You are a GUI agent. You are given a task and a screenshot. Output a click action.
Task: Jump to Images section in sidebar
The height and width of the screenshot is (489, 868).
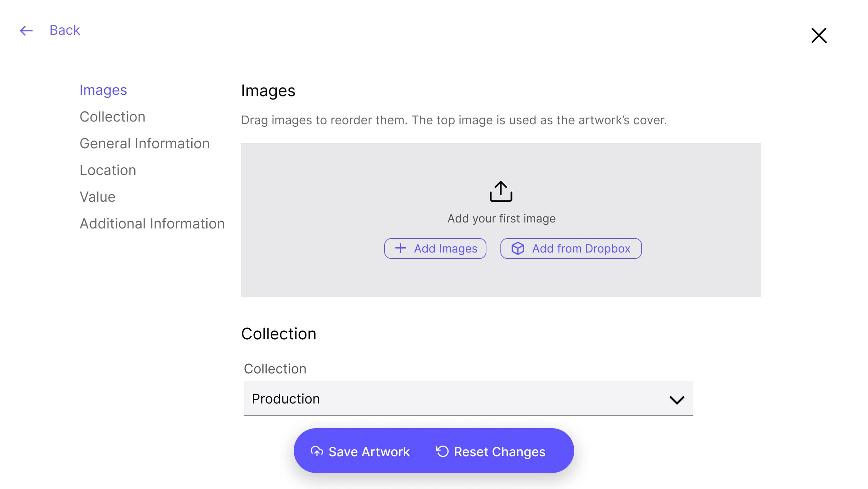click(x=103, y=90)
